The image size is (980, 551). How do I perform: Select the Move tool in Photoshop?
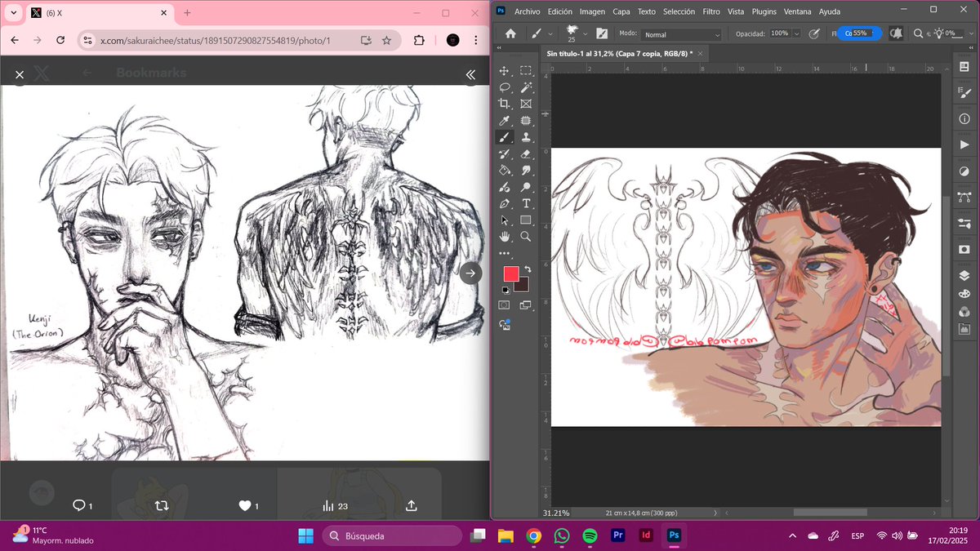pyautogui.click(x=505, y=71)
